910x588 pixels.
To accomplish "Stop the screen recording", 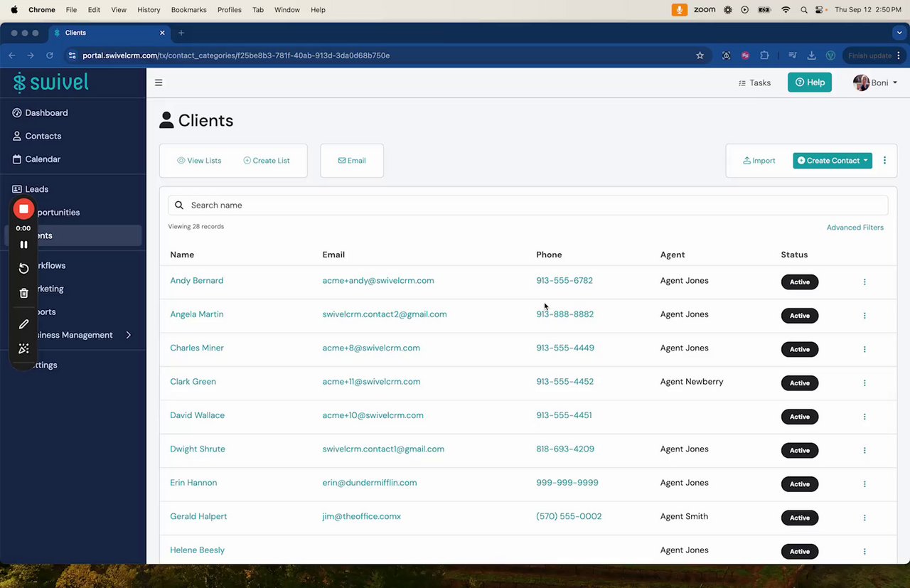I will point(23,208).
